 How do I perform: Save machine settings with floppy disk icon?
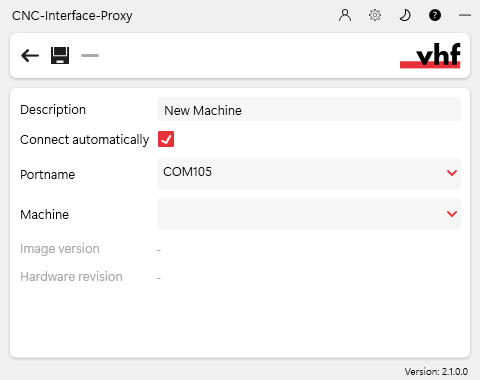(60, 55)
